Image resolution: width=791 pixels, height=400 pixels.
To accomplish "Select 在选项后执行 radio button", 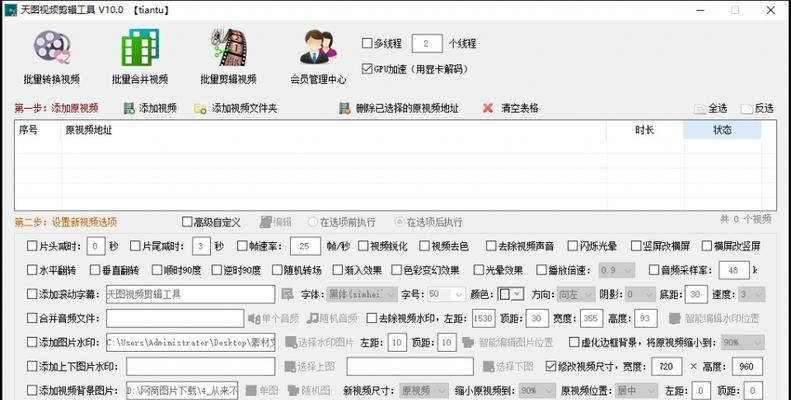I will [400, 222].
